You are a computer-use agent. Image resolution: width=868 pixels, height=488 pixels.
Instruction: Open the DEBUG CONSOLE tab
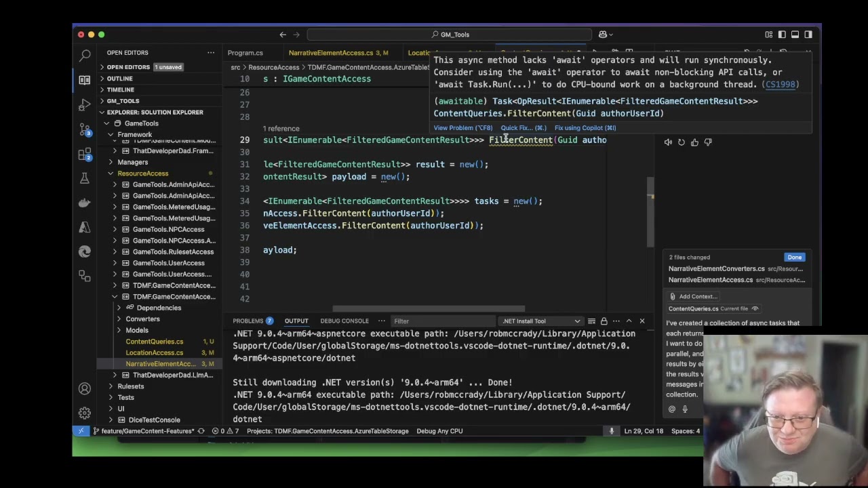pos(344,321)
